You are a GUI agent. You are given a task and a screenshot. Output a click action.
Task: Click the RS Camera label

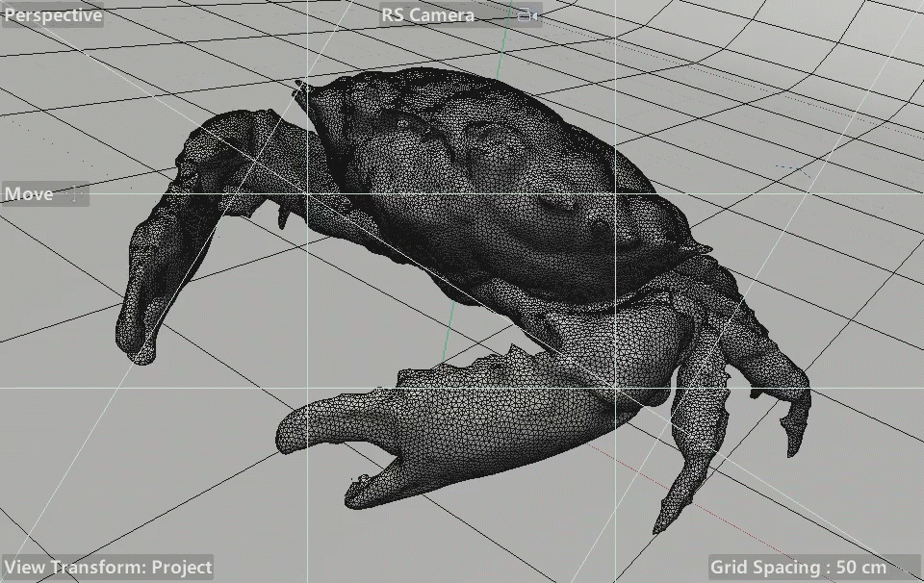427,15
